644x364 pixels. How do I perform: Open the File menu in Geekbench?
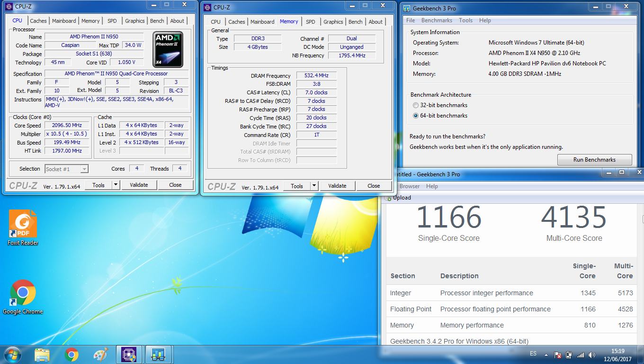(411, 20)
